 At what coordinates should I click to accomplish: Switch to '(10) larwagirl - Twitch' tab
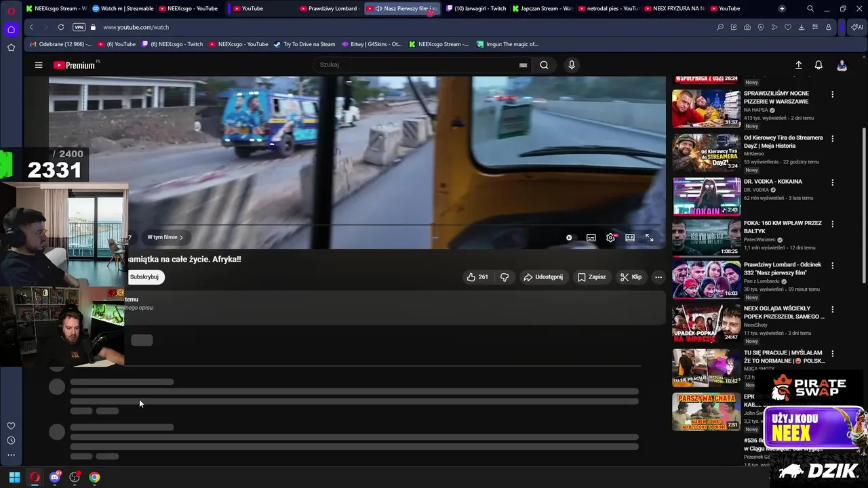(x=476, y=9)
